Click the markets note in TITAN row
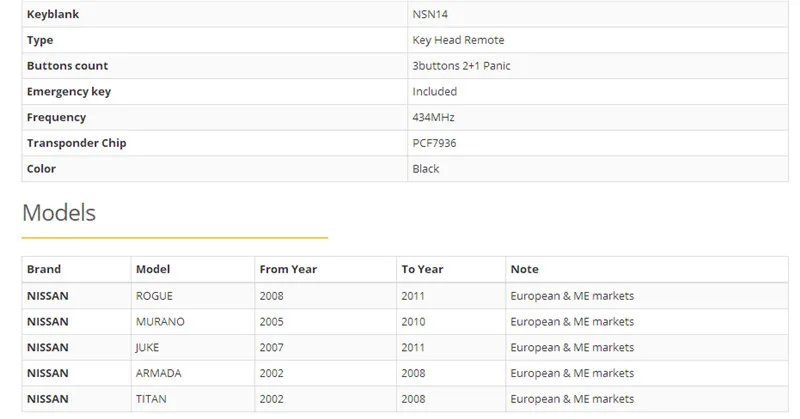The width and height of the screenshot is (800, 419). tap(572, 399)
